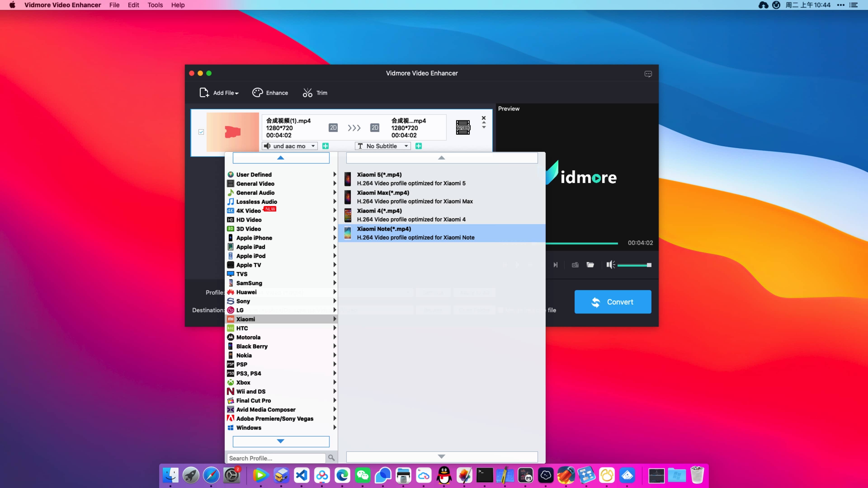Click the preview playback progress bar
This screenshot has width=868, height=488.
pyautogui.click(x=582, y=243)
